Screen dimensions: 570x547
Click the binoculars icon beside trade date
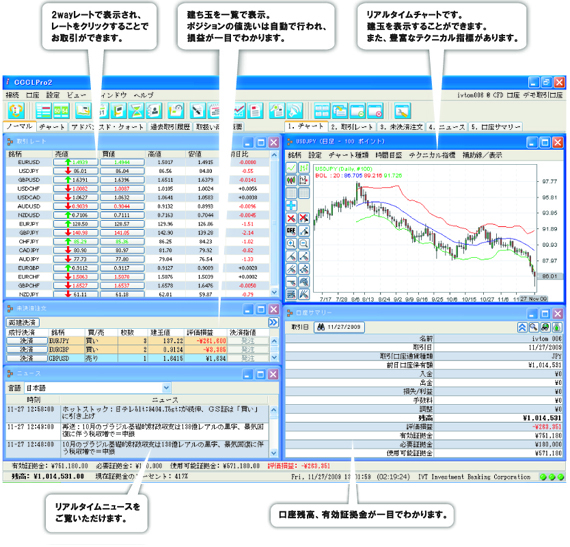click(x=321, y=327)
